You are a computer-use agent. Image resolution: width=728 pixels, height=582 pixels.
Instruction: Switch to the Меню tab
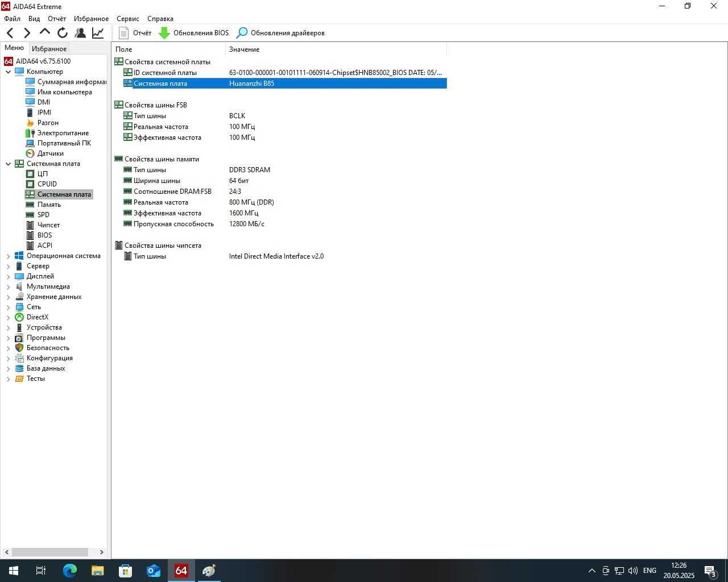click(14, 48)
